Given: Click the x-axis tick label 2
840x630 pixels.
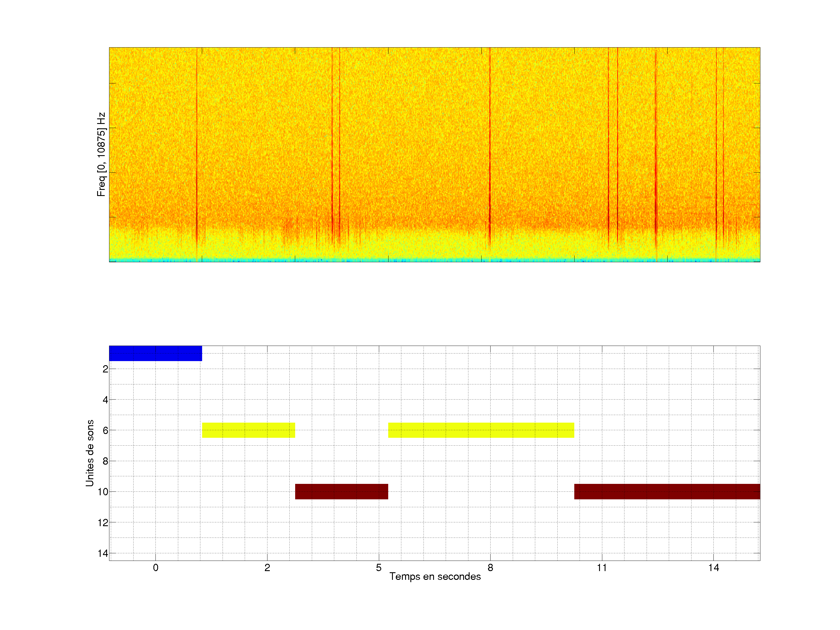Looking at the screenshot, I should pyautogui.click(x=267, y=568).
